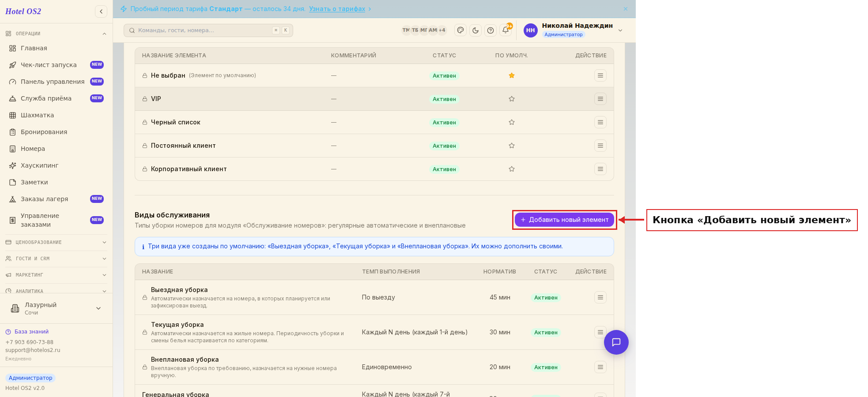Click the 45 мин normative value
This screenshot has width=868, height=397.
pos(500,297)
